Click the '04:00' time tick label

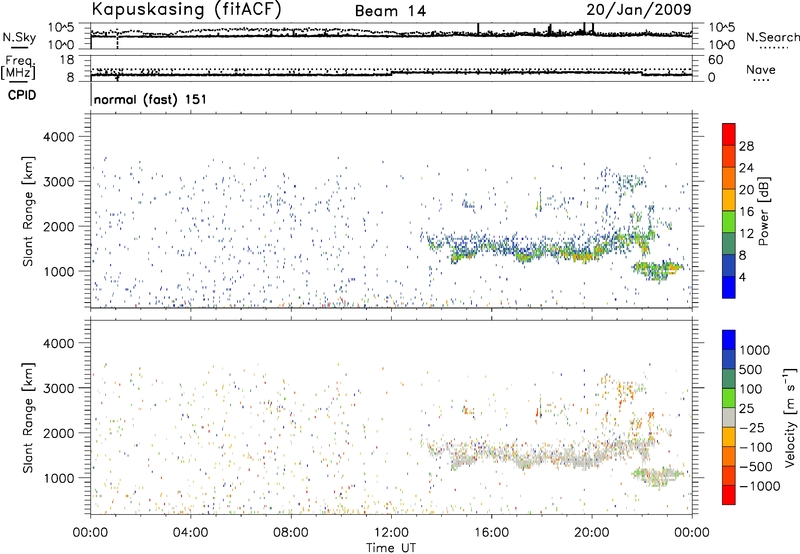coord(190,533)
